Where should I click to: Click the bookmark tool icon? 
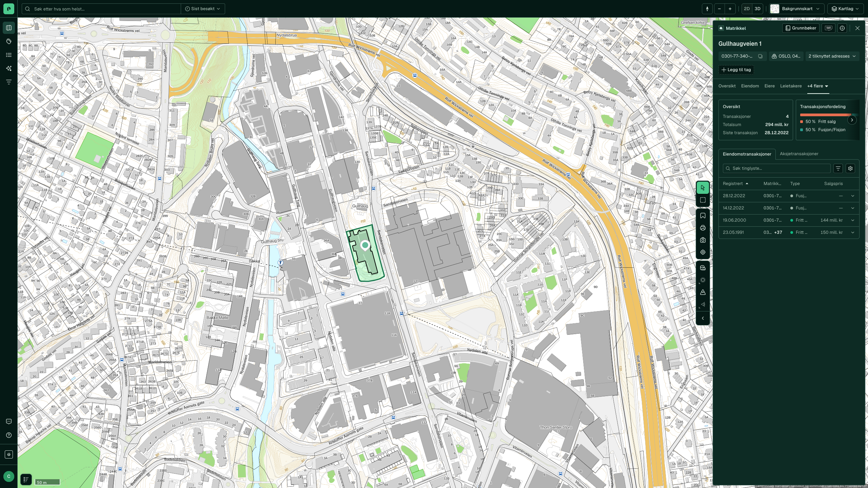coord(703,216)
